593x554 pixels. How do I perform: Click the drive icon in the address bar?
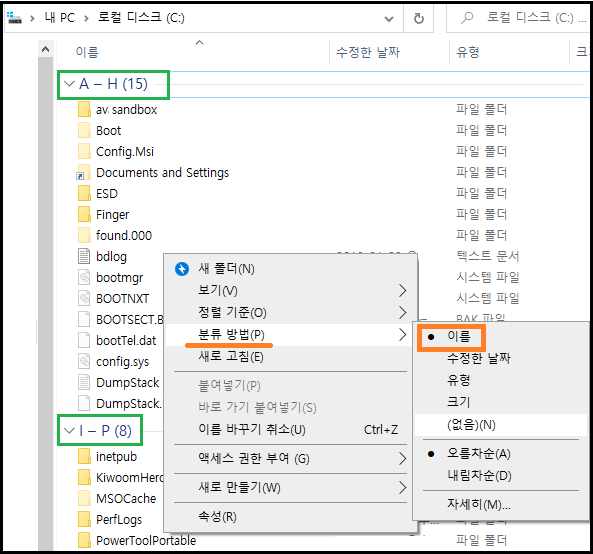[x=14, y=18]
